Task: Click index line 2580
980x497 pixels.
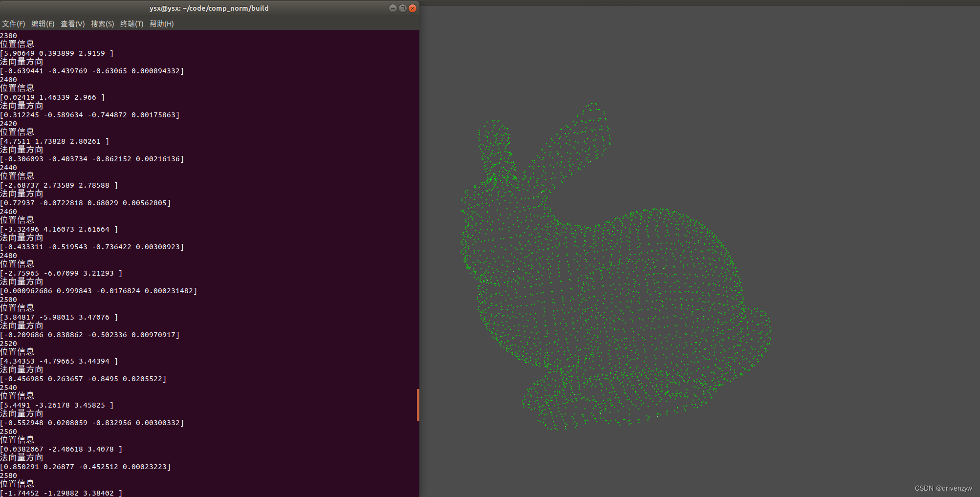Action: [x=8, y=475]
